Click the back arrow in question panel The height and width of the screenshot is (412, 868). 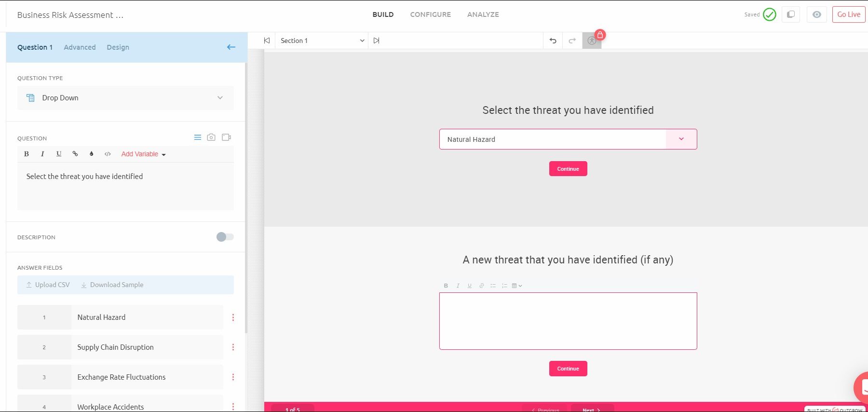[231, 47]
